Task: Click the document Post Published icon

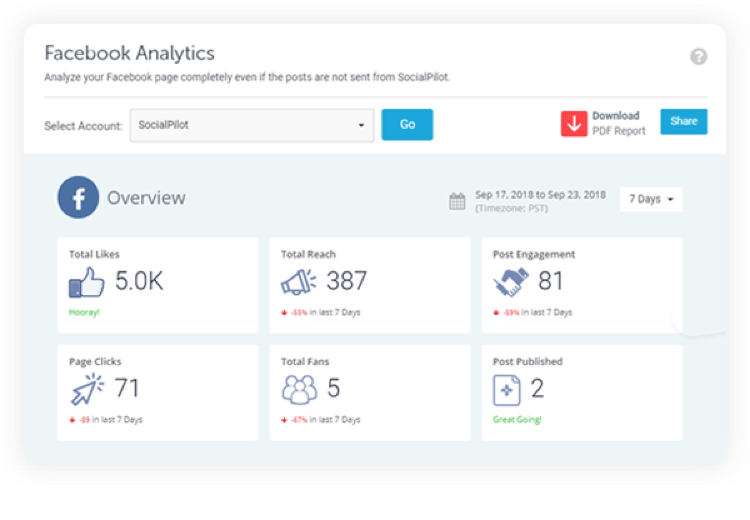Action: click(x=507, y=390)
